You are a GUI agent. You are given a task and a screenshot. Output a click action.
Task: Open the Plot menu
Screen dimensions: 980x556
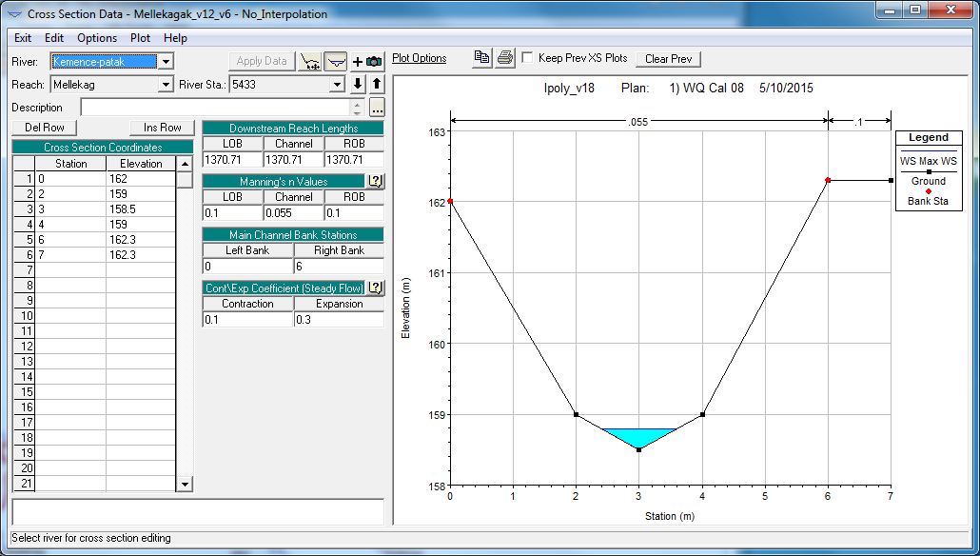coord(140,37)
